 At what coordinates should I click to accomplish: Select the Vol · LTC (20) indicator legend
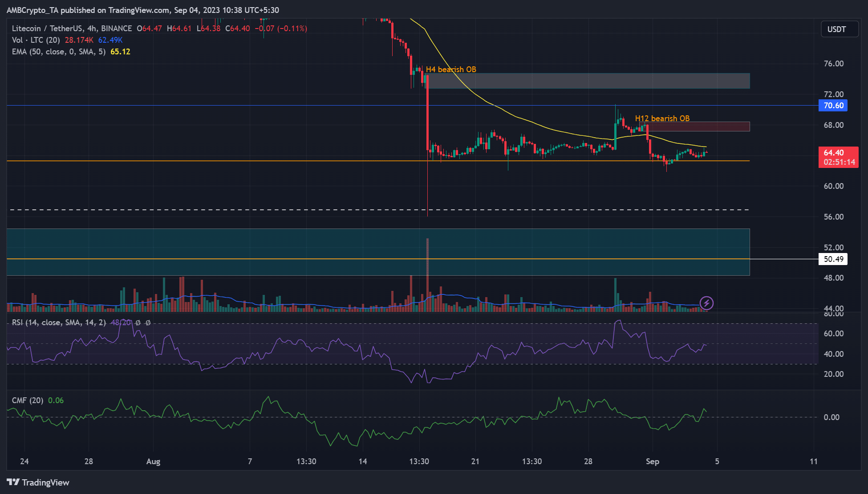pyautogui.click(x=36, y=40)
